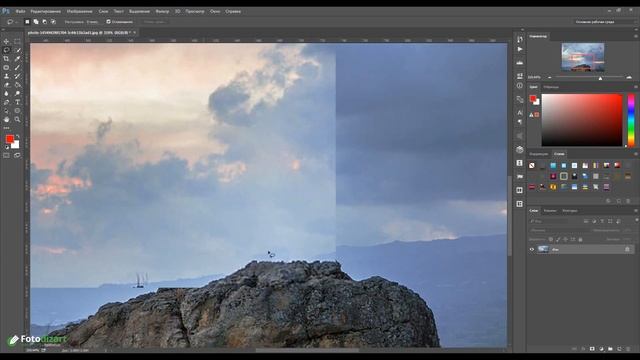Choose Intersect with selection mode
This screenshot has height=360, width=640.
(x=53, y=22)
